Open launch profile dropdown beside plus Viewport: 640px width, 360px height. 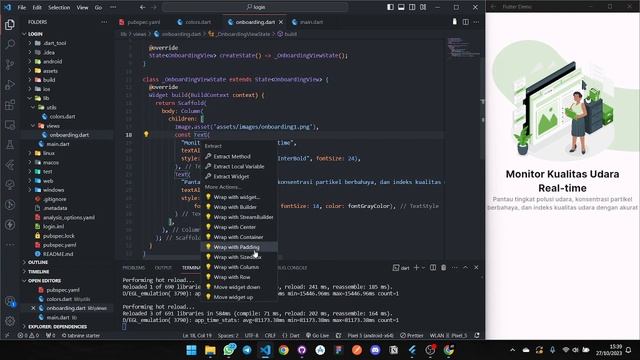423,268
